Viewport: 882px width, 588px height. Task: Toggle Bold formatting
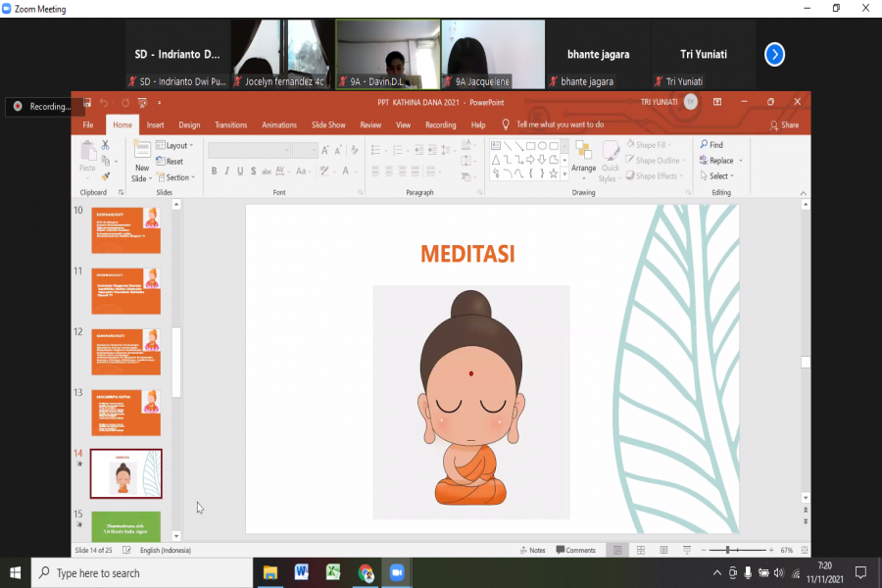(x=214, y=171)
